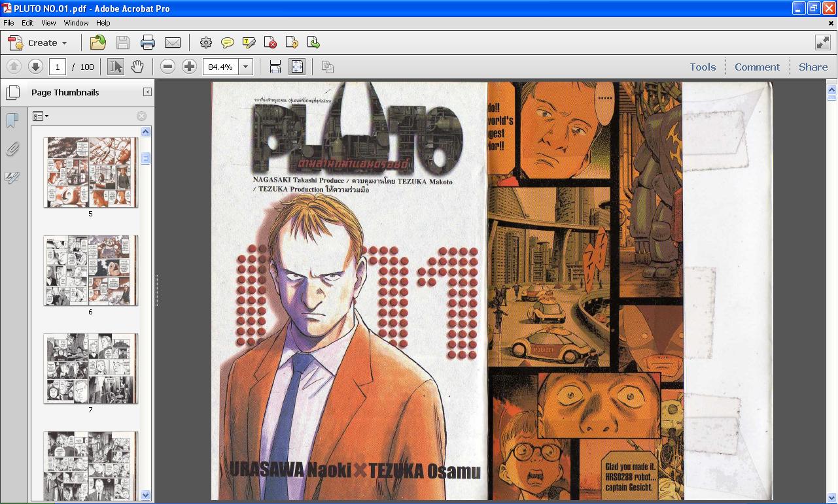Open a file with folder icon
This screenshot has height=504, width=838.
tap(98, 43)
